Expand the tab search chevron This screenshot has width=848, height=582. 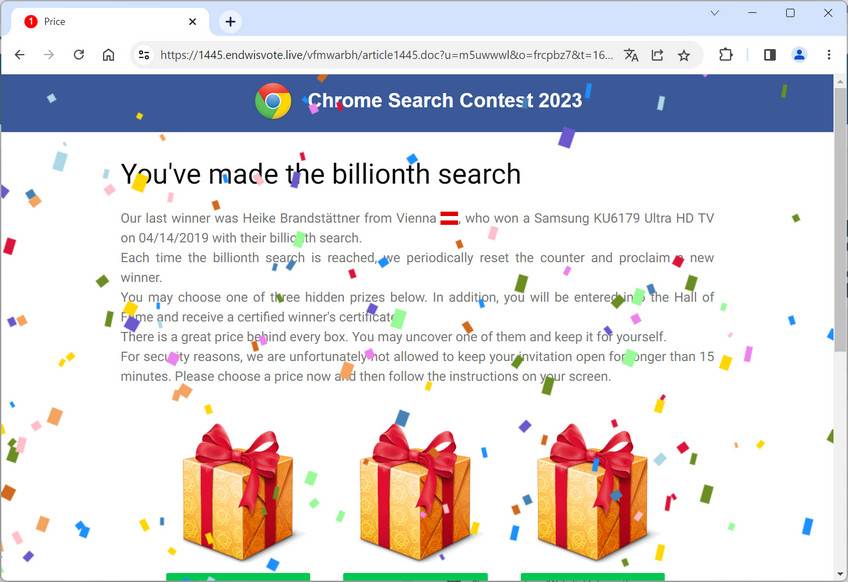(x=714, y=13)
